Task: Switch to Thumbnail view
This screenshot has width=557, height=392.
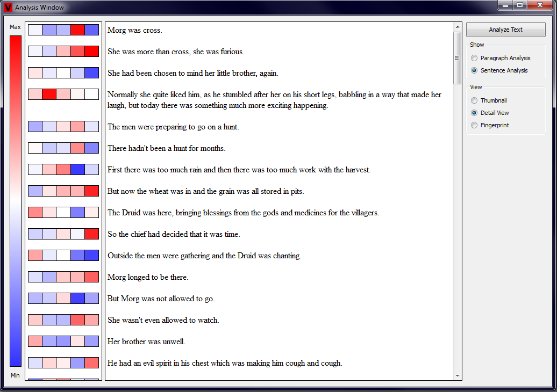Action: point(474,100)
